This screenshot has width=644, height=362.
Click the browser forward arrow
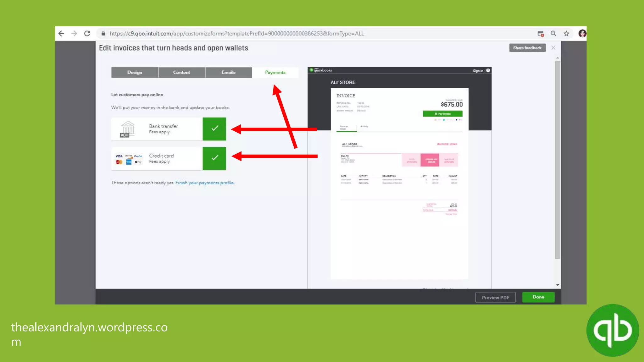pyautogui.click(x=74, y=34)
